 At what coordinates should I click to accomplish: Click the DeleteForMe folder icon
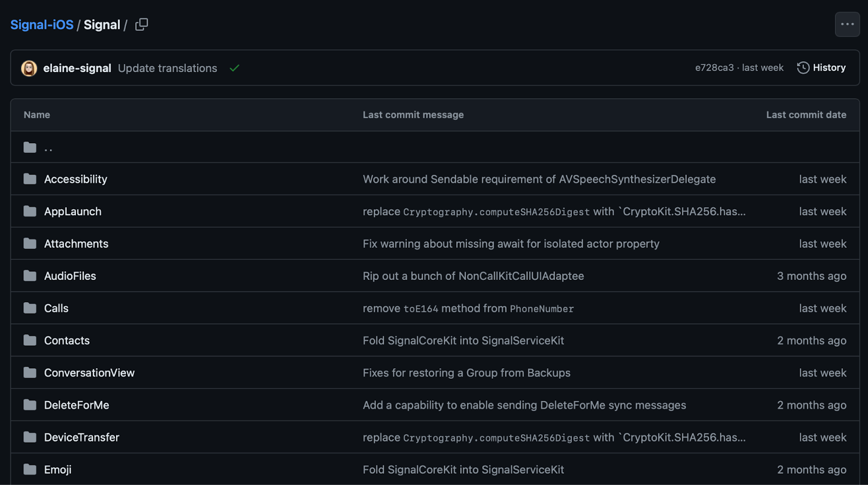tap(30, 405)
